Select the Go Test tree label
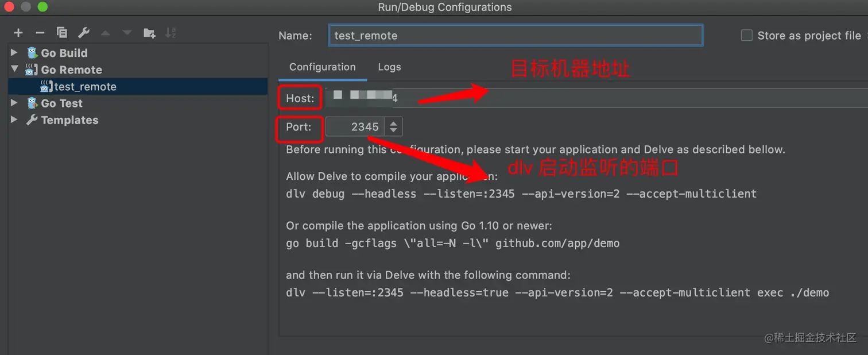This screenshot has width=868, height=355. tap(62, 103)
